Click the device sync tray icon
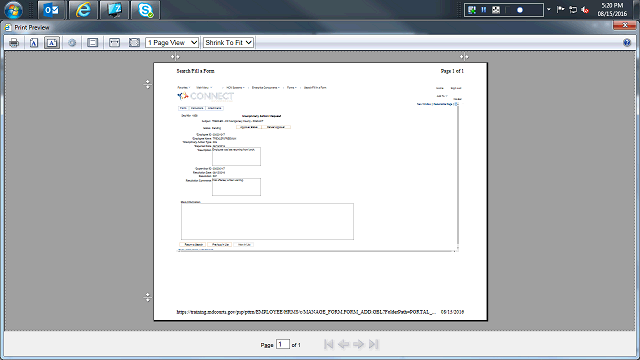This screenshot has height=360, width=640. coord(573,9)
